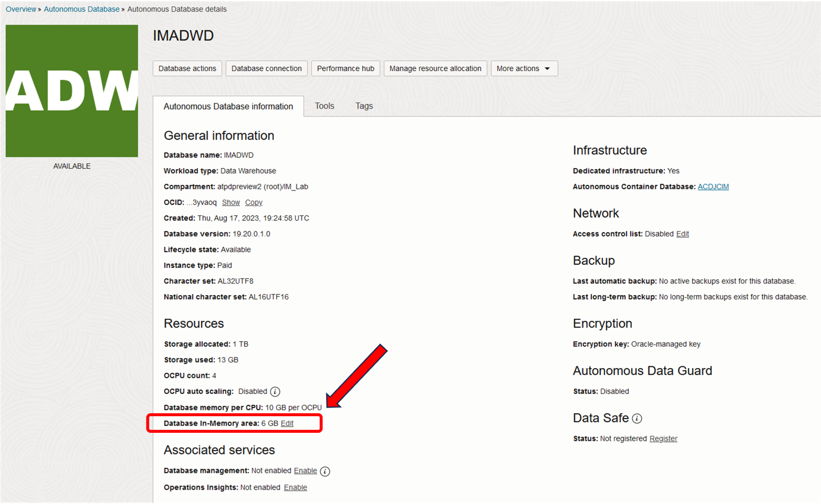Click Manage resource allocation button
Viewport: 821px width, 504px height.
(435, 68)
